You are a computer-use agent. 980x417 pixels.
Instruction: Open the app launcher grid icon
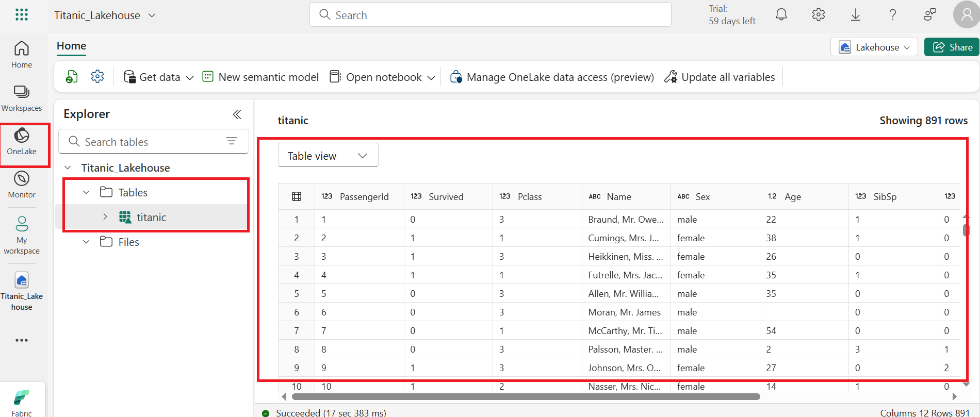coord(22,14)
